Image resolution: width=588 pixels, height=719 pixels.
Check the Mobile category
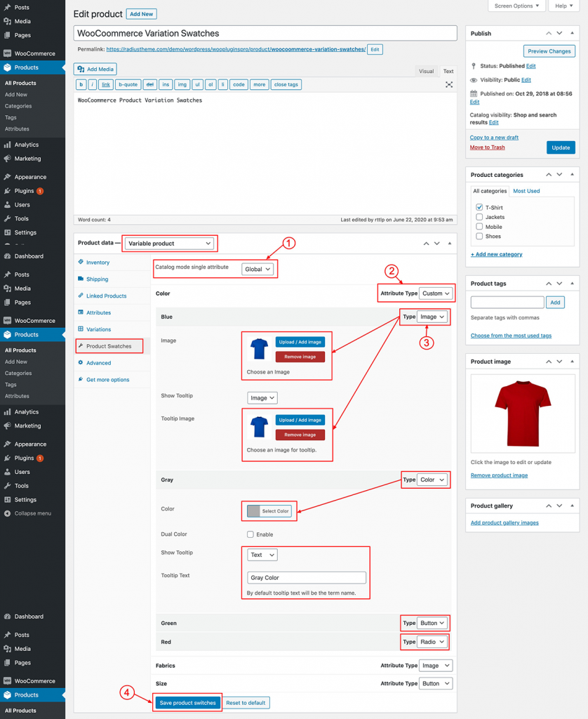click(479, 227)
